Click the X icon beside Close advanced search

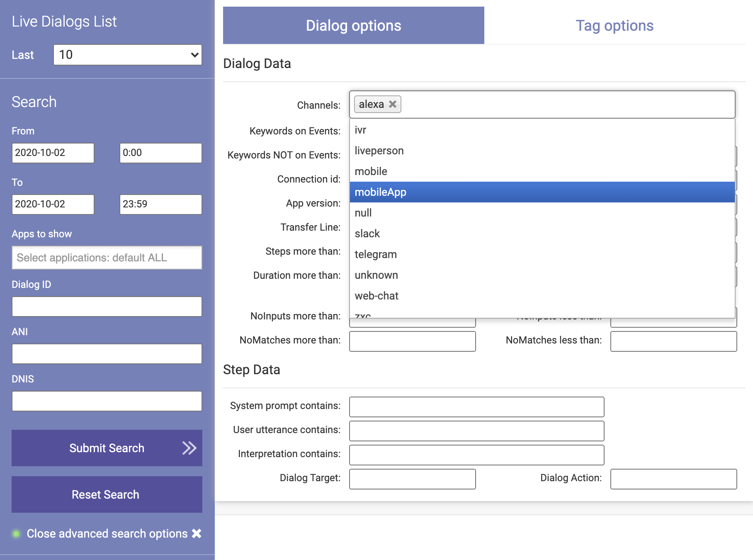(197, 533)
